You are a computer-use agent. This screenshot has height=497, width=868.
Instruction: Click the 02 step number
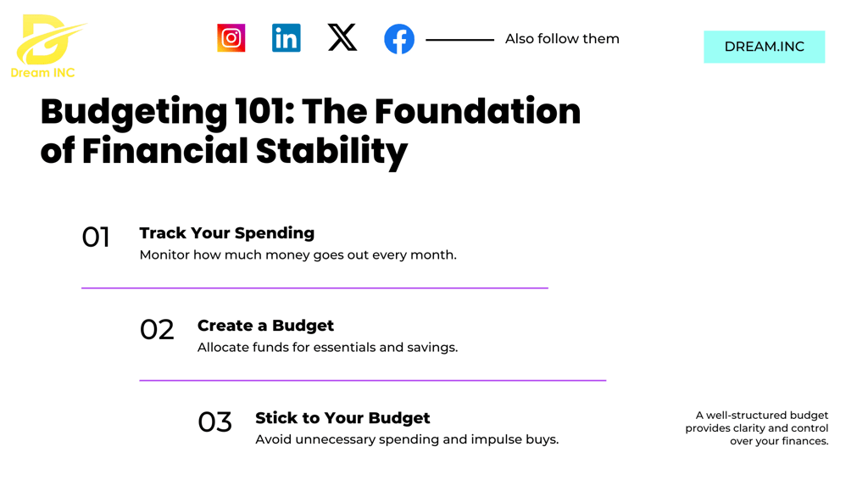[x=157, y=330]
